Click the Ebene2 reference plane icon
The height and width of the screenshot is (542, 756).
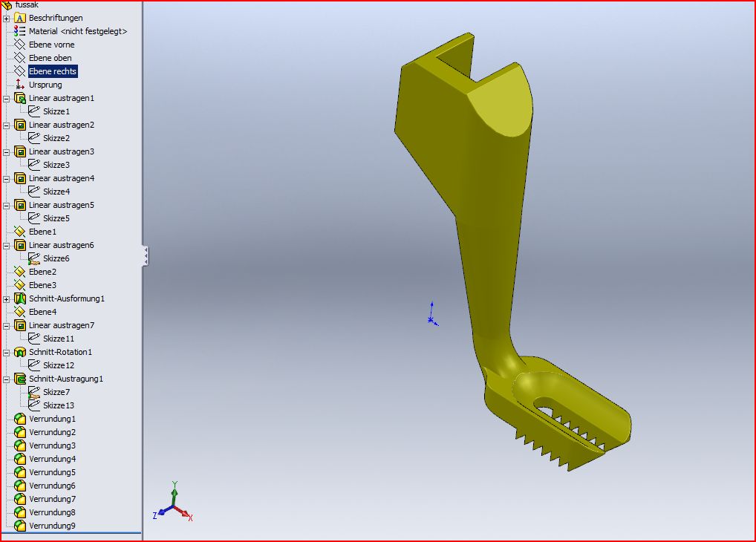coord(20,272)
